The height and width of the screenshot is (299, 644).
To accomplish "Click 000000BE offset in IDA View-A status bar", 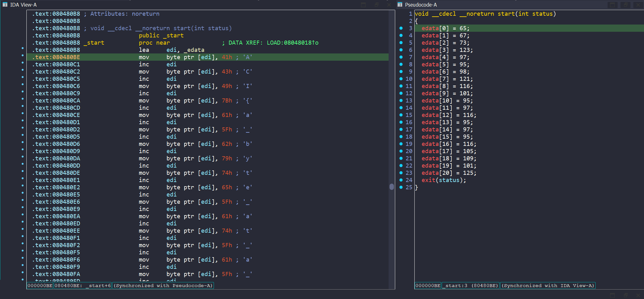I will point(40,285).
